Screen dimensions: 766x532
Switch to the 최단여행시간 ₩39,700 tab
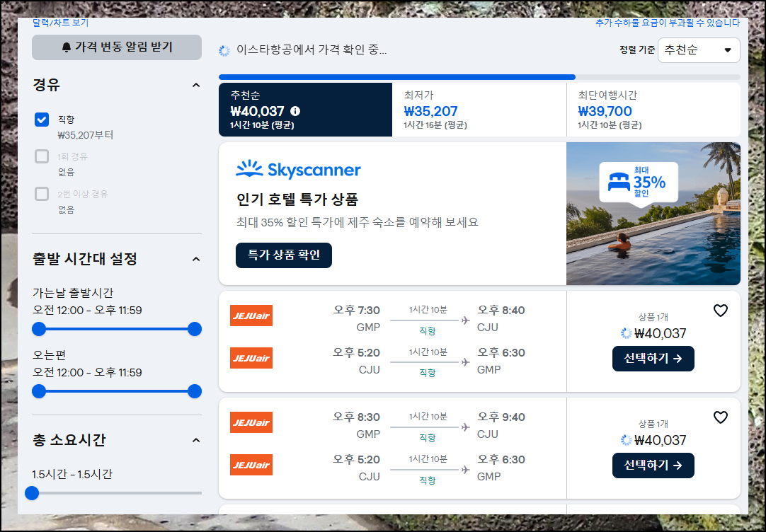tap(653, 110)
